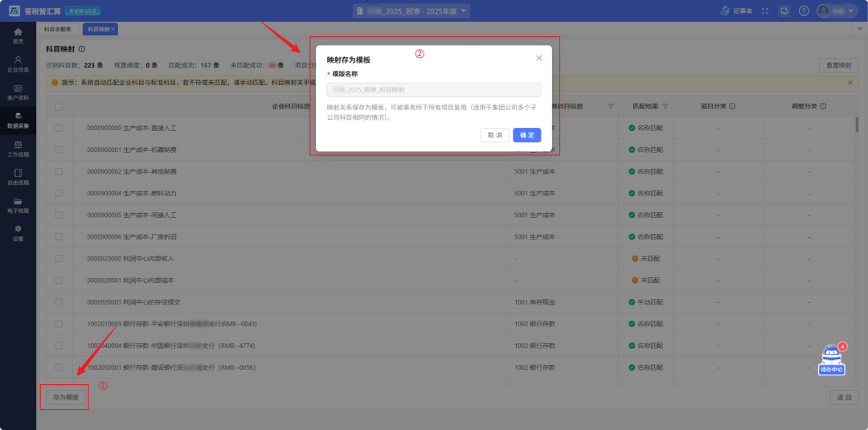Open 设置 gear icon in sidebar
The height and width of the screenshot is (430, 868).
point(18,233)
